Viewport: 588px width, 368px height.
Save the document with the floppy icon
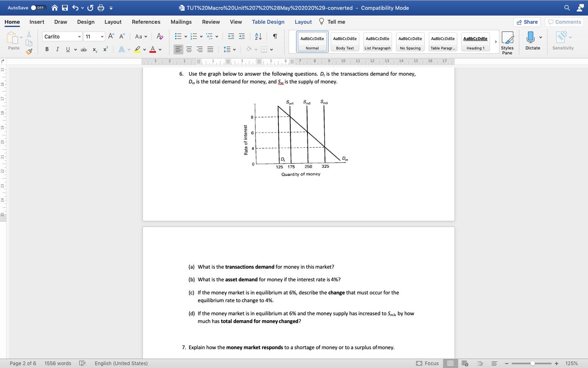[65, 8]
